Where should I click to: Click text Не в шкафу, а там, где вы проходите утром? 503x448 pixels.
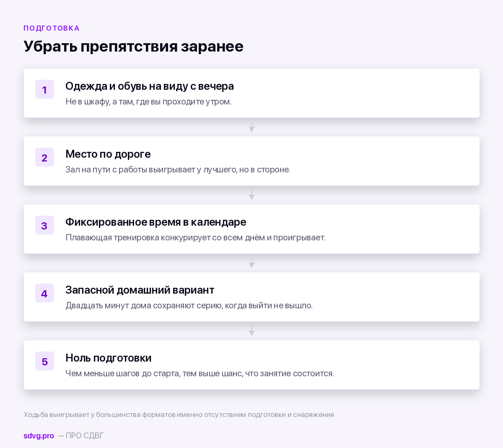coord(148,102)
